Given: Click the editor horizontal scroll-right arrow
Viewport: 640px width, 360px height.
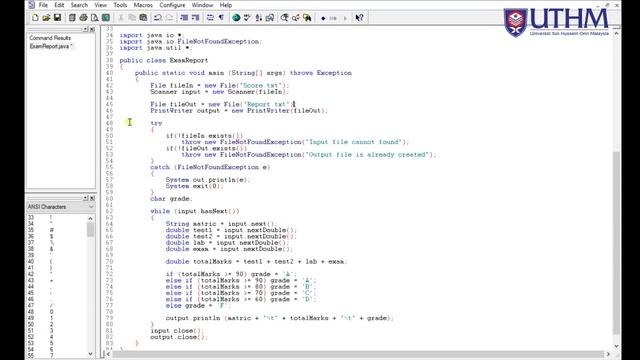Looking at the screenshot, I should (608, 354).
